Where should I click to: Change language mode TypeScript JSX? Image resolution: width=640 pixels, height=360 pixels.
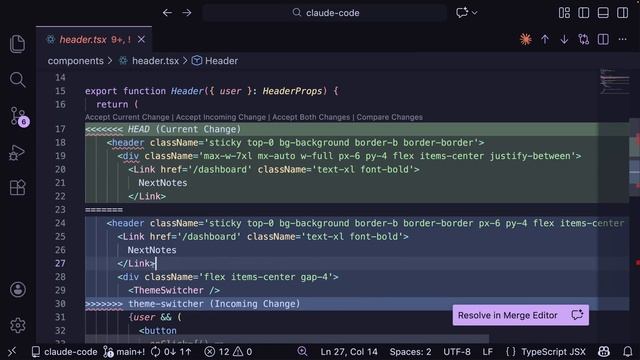(546, 351)
